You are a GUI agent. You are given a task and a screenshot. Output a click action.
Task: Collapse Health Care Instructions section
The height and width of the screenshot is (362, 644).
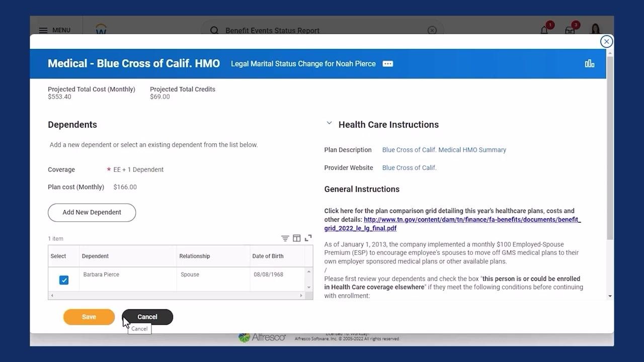329,123
